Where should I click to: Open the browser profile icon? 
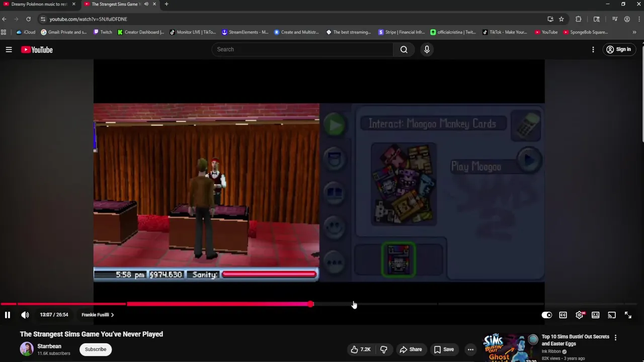(x=627, y=19)
